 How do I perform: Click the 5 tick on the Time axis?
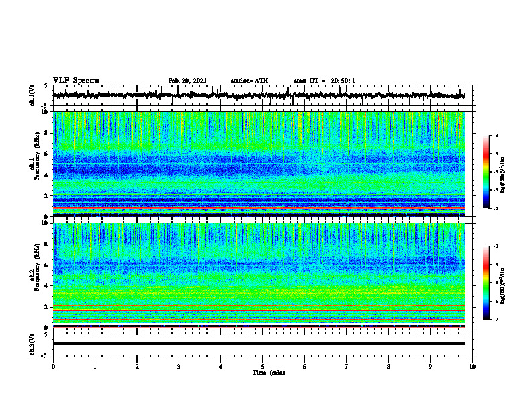(x=263, y=367)
